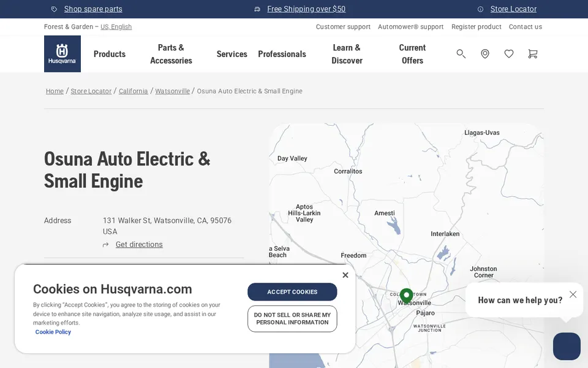588x368 pixels.
Task: Open the Professionals menu
Action: 282,54
